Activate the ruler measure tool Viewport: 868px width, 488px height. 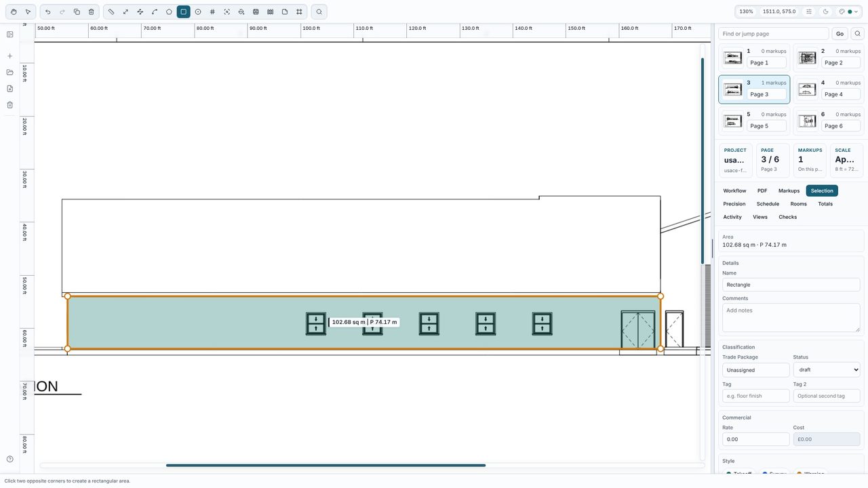click(x=111, y=12)
